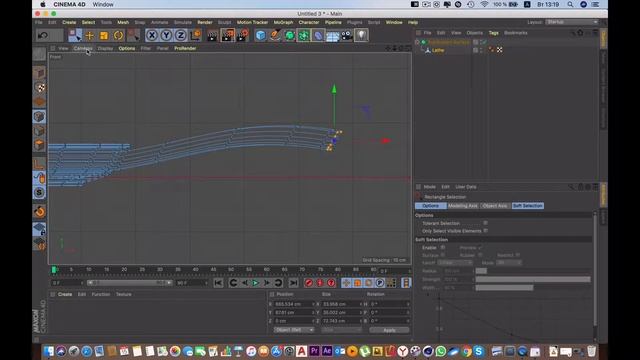This screenshot has height=360, width=640.
Task: Switch to the Modeling Axis tab
Action: tap(463, 206)
